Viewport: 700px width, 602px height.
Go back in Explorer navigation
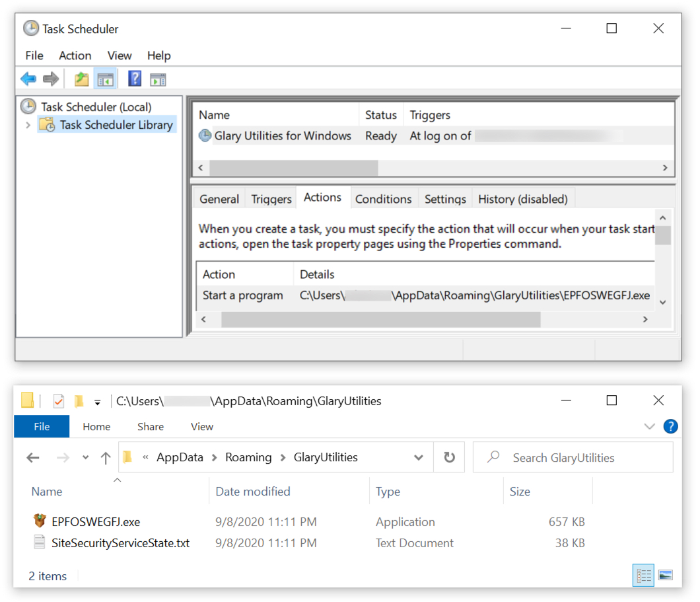tap(33, 457)
